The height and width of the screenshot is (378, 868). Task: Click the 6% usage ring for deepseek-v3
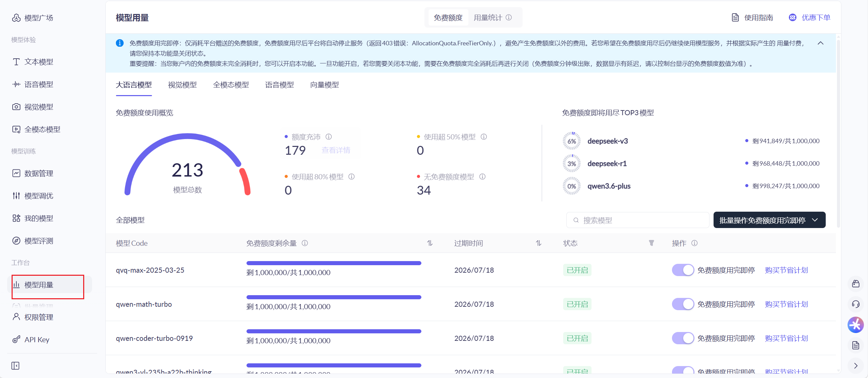tap(572, 141)
